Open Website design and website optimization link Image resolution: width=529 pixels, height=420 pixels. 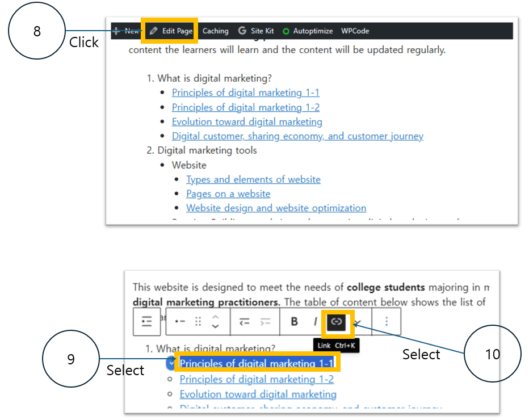[276, 208]
